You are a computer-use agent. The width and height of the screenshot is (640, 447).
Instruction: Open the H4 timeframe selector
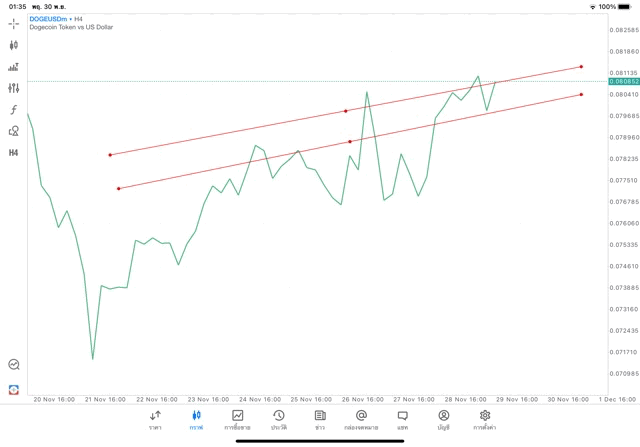(14, 153)
